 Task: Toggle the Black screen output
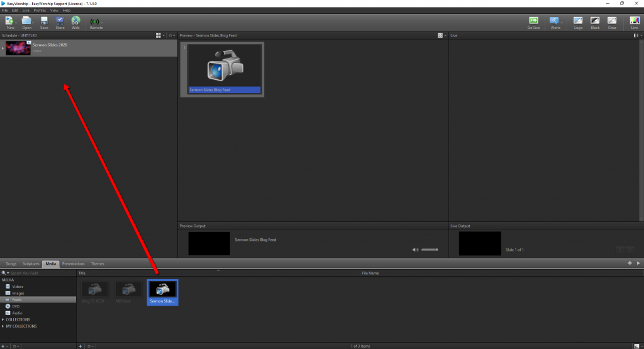click(x=595, y=23)
